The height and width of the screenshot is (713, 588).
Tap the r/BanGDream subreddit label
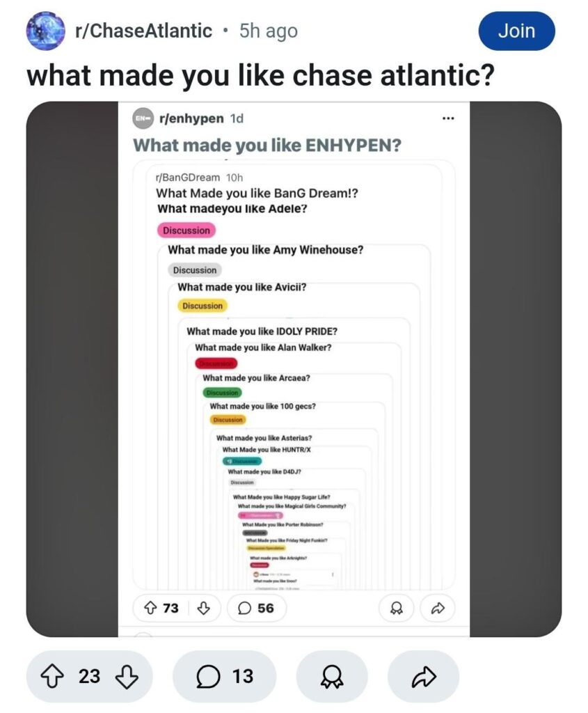point(187,178)
